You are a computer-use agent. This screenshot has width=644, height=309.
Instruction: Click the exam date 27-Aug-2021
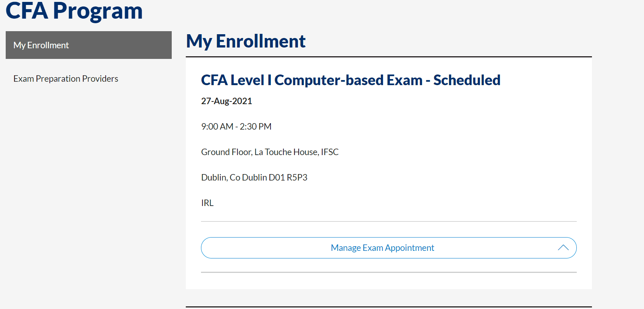226,101
